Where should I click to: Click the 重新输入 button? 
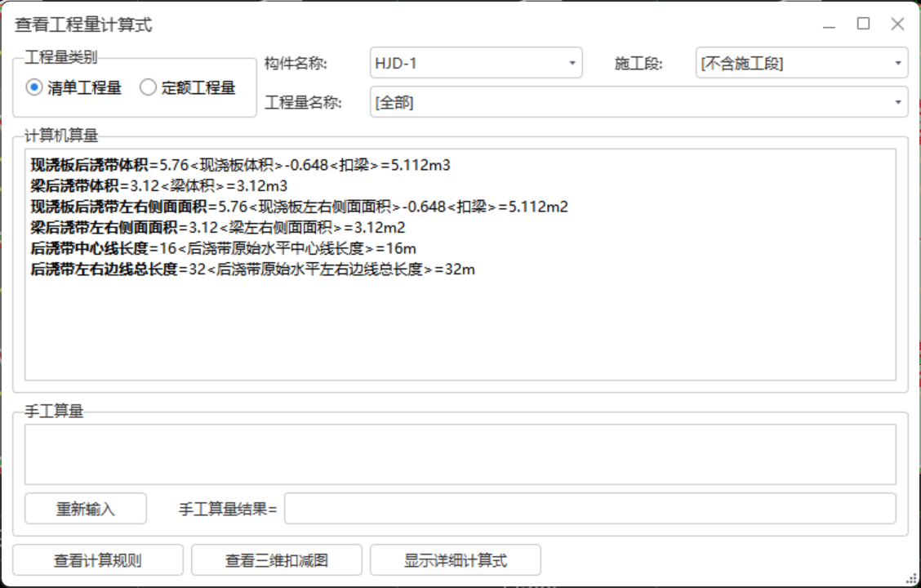click(86, 509)
